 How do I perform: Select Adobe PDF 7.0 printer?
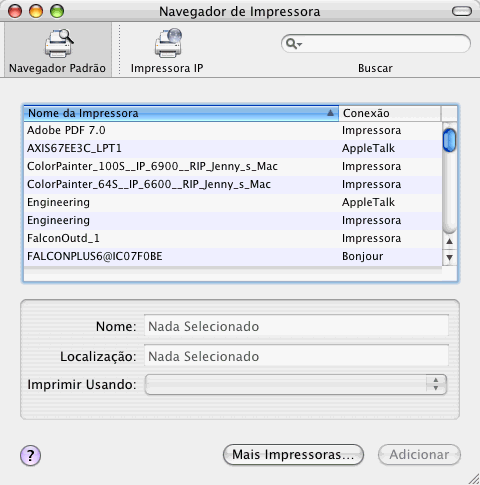(x=233, y=130)
